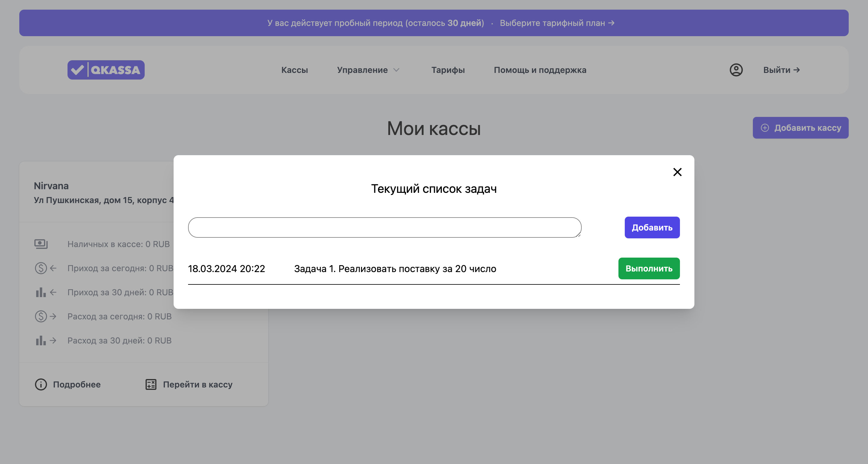Screen dimensions: 868x464
Task: Open the Тарифы menu item
Action: pyautogui.click(x=448, y=70)
